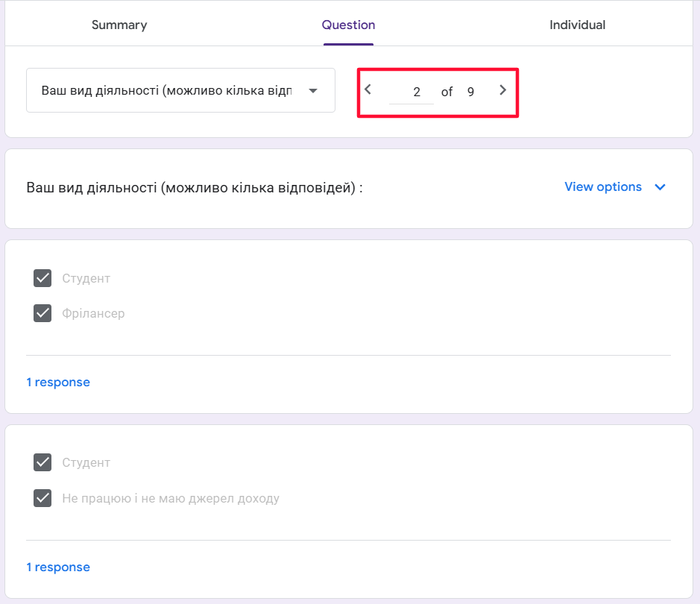Click the question title text in the card
This screenshot has width=700, height=604.
[194, 187]
